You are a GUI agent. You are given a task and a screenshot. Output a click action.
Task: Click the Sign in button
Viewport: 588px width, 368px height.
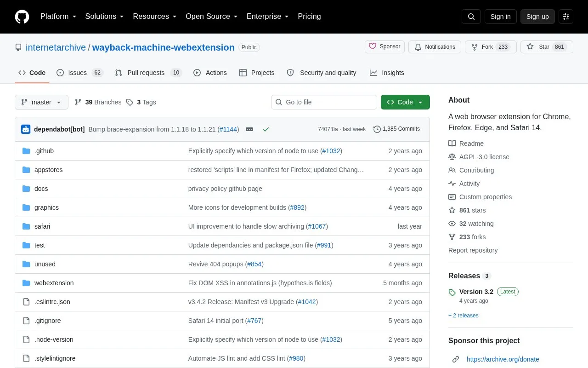coord(500,17)
